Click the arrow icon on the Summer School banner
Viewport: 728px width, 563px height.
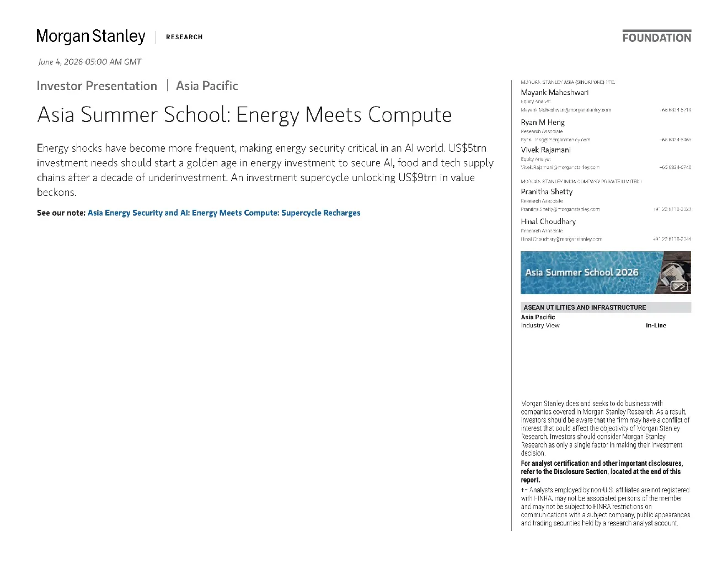679,286
